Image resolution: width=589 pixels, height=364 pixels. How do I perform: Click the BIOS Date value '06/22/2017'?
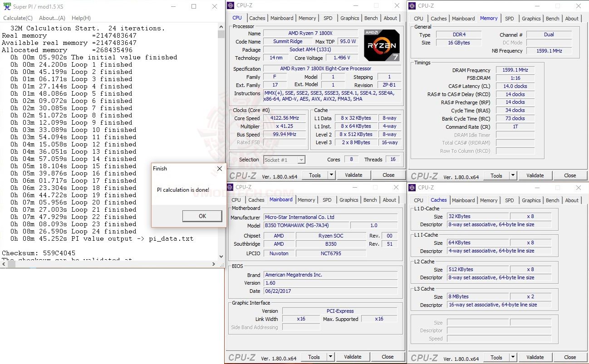[x=330, y=291]
